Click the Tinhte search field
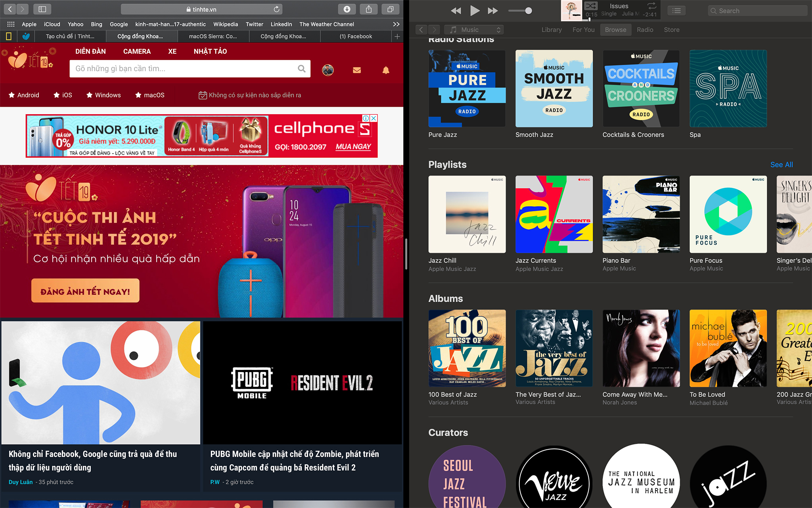The width and height of the screenshot is (812, 508). 190,69
